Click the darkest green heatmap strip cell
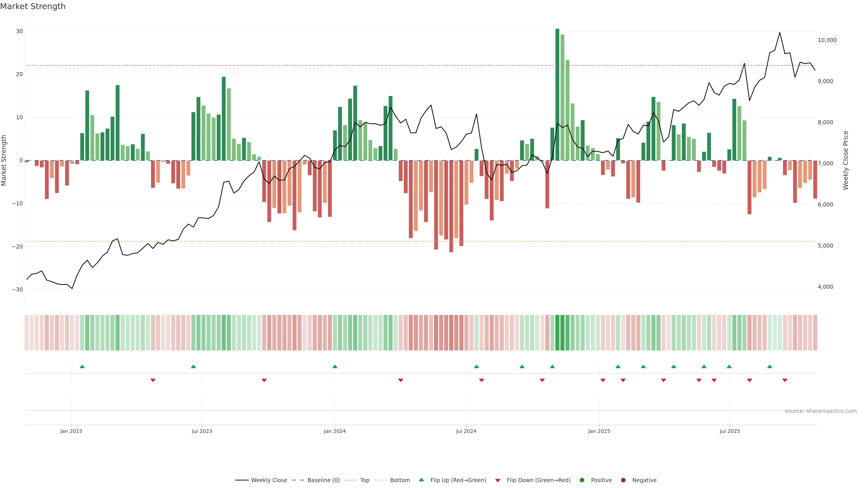The image size is (868, 488). pyautogui.click(x=557, y=333)
